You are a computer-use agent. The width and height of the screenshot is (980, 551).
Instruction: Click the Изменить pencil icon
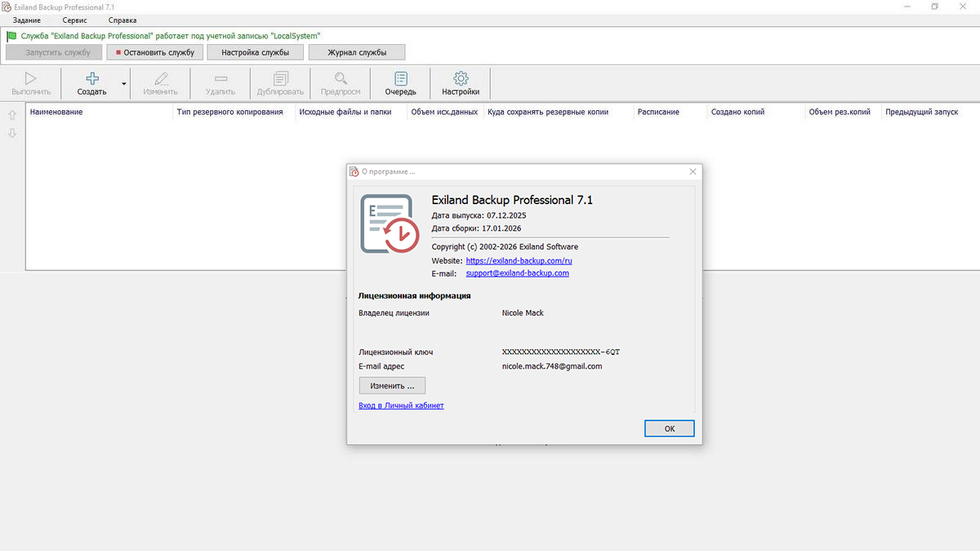point(160,78)
